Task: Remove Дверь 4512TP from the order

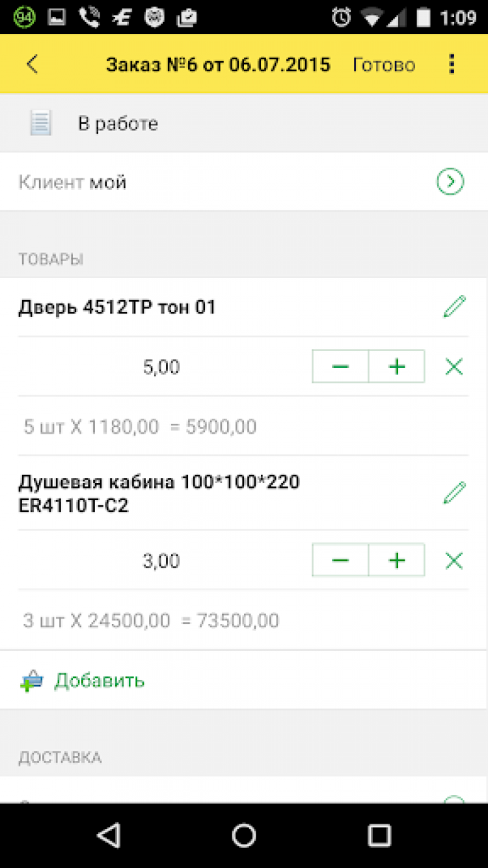Action: [454, 367]
